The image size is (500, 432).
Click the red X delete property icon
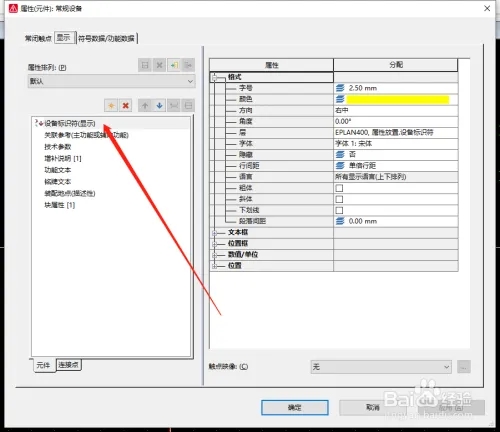coord(126,106)
